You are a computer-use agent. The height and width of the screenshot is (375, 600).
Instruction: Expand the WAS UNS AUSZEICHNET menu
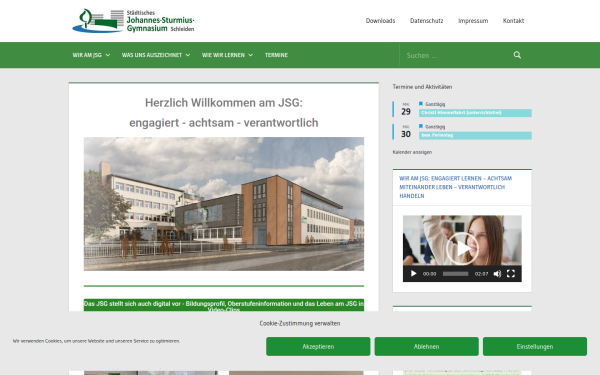pyautogui.click(x=156, y=55)
